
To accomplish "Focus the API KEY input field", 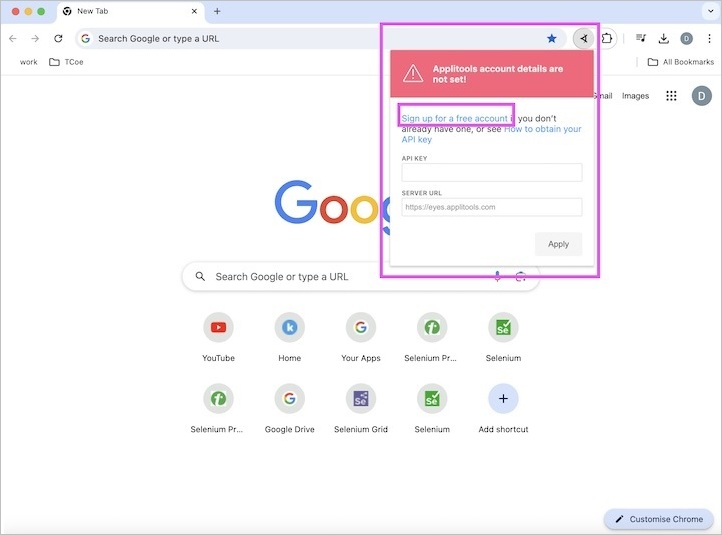I will coord(492,173).
